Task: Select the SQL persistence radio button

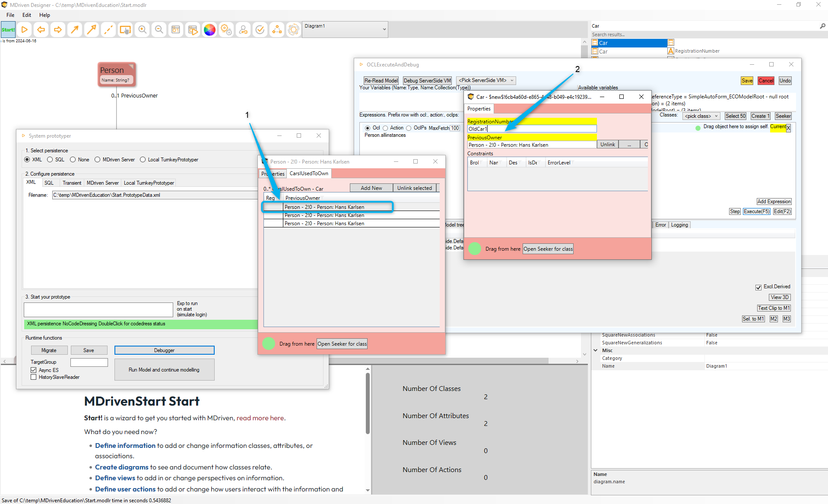Action: point(50,160)
